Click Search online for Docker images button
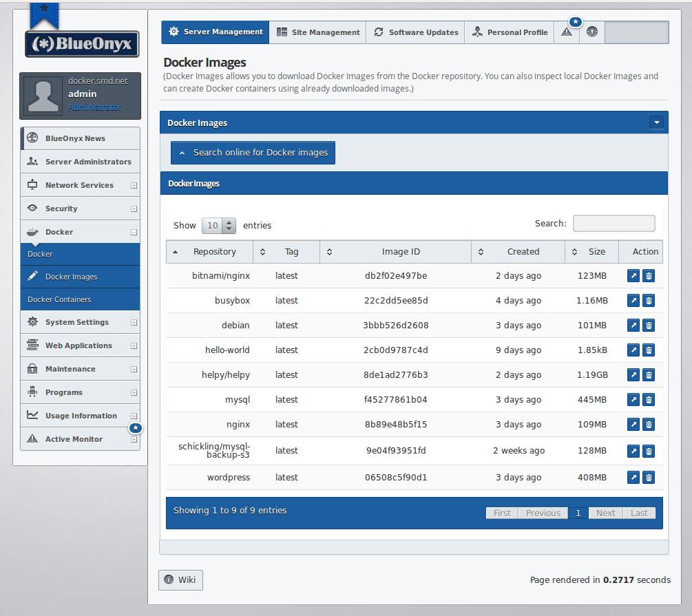The height and width of the screenshot is (616, 692). pyautogui.click(x=253, y=153)
